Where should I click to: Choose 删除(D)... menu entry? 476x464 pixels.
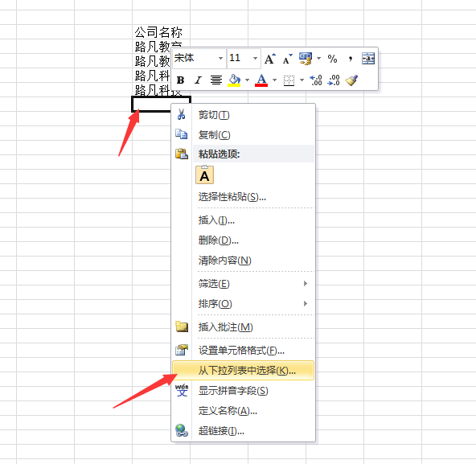coord(243,240)
